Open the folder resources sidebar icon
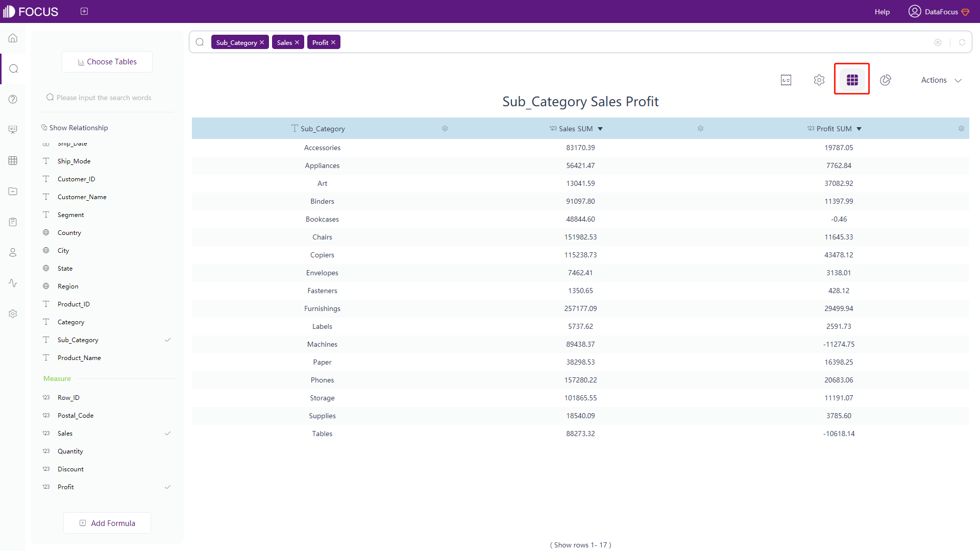Viewport: 980px width, 551px height. 13,191
